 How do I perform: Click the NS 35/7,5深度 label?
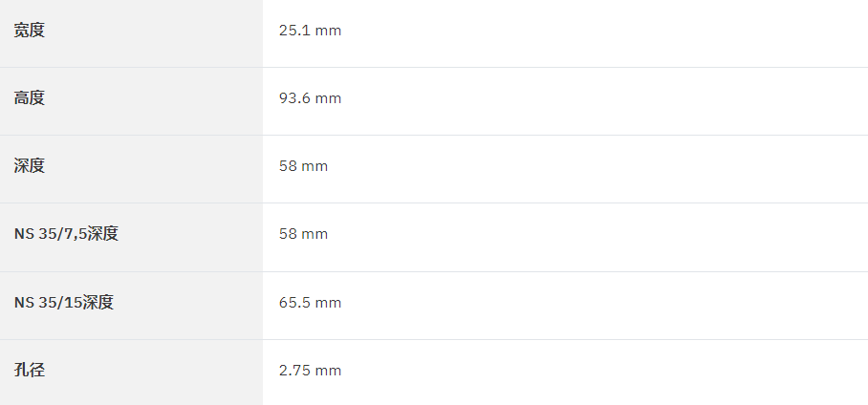[x=66, y=233]
